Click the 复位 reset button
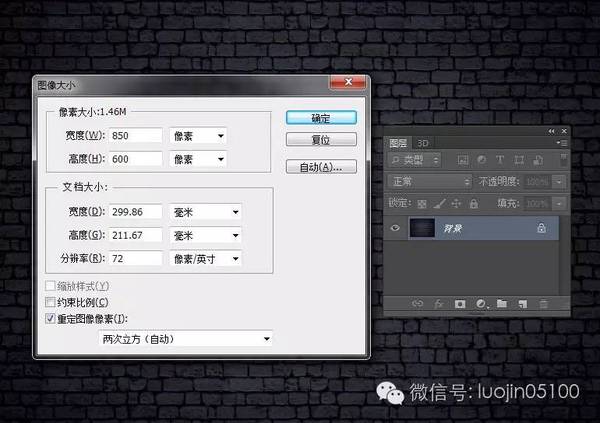Viewport: 600px width, 423px height. pos(321,140)
